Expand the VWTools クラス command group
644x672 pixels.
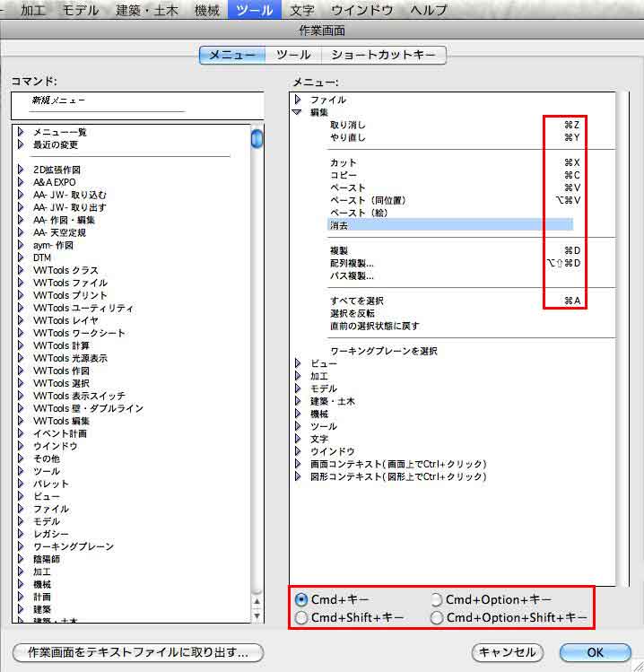[x=21, y=270]
